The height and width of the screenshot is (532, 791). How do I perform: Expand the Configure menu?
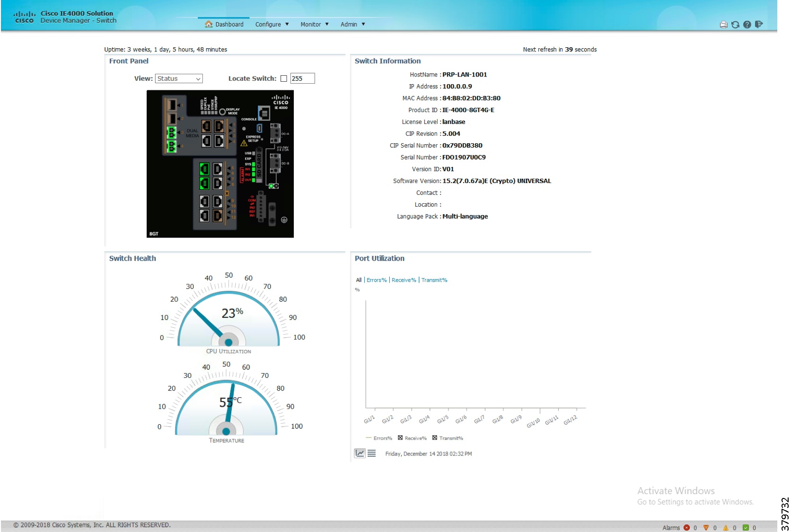pyautogui.click(x=272, y=24)
